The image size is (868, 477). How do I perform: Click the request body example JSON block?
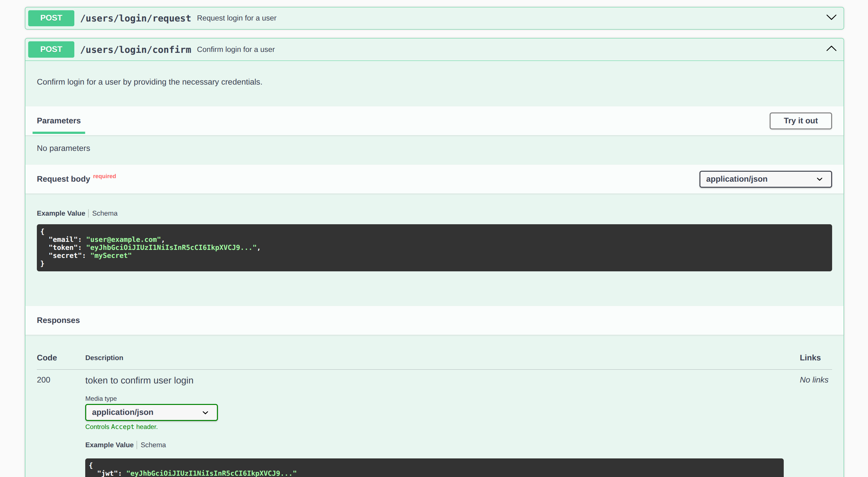[434, 248]
